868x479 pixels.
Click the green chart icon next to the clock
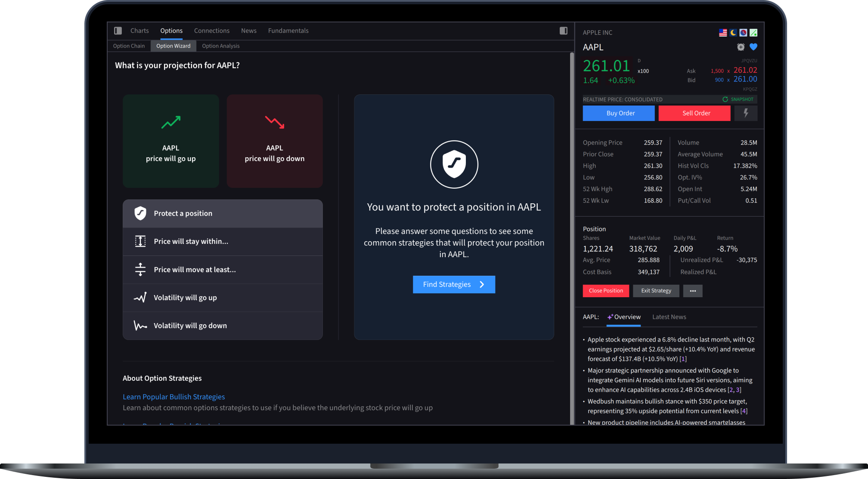(x=753, y=33)
